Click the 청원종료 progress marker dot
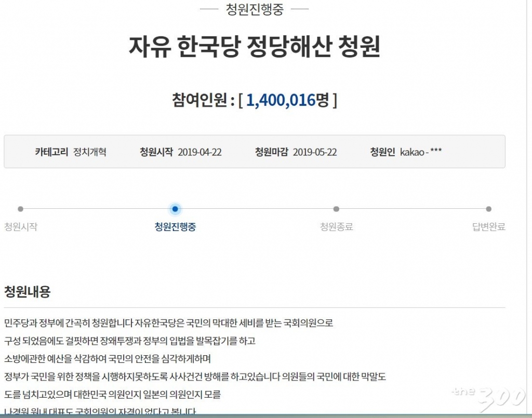The image size is (532, 418). [x=337, y=209]
